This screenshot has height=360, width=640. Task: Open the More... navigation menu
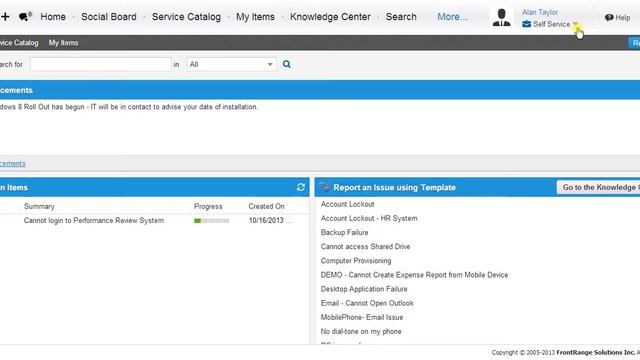(452, 17)
